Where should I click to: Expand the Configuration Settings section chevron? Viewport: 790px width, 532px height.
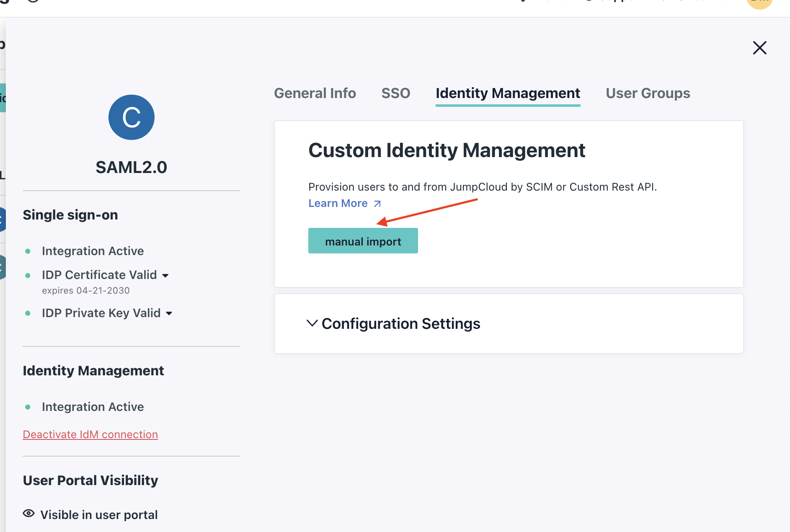(x=312, y=323)
